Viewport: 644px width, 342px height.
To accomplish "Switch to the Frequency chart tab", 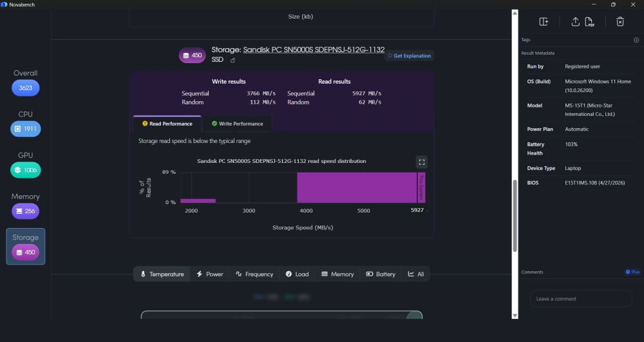I will coord(254,274).
